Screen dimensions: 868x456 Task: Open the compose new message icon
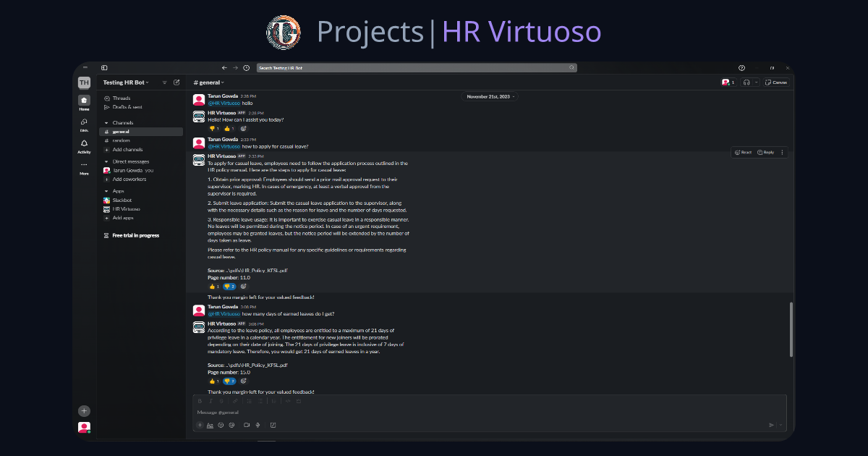point(176,82)
